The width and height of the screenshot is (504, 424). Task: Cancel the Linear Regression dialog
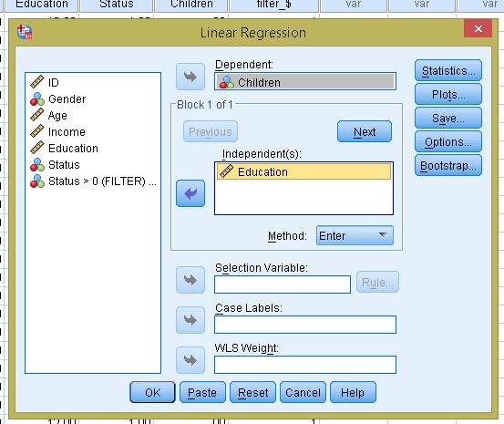click(x=303, y=392)
